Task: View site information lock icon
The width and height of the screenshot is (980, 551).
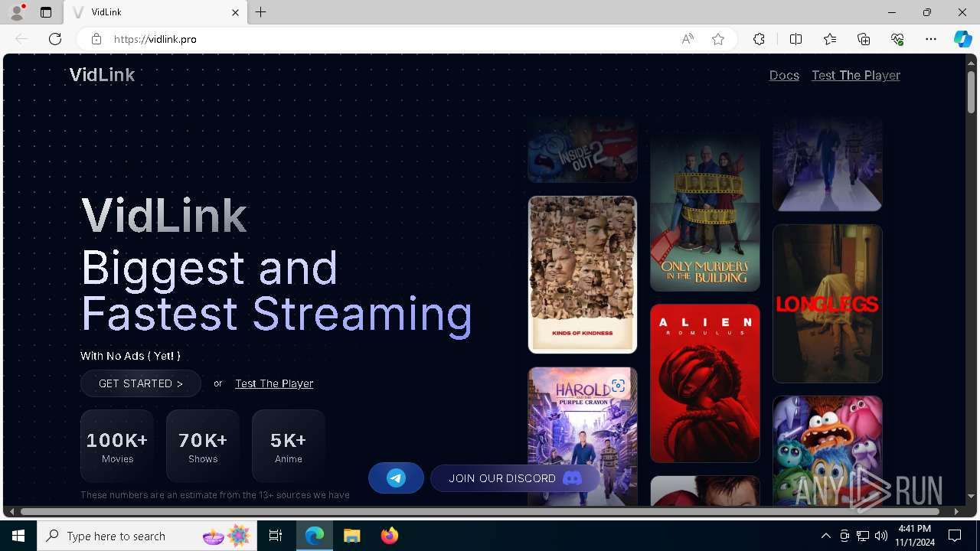Action: [96, 39]
